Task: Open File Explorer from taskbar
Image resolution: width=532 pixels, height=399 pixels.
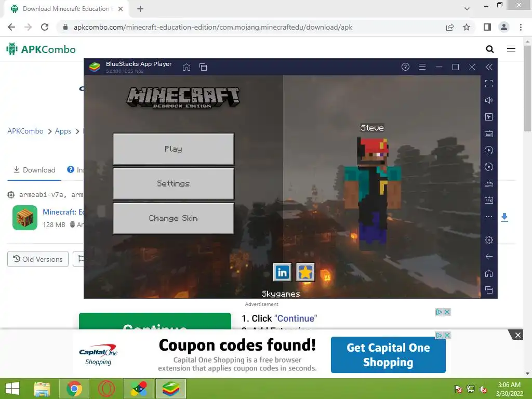Action: tap(42, 389)
